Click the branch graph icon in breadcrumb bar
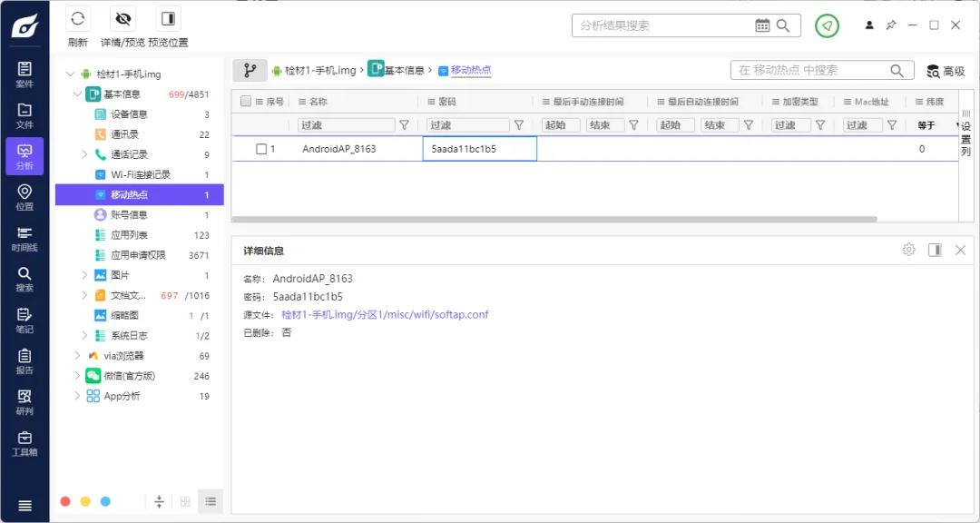 250,70
